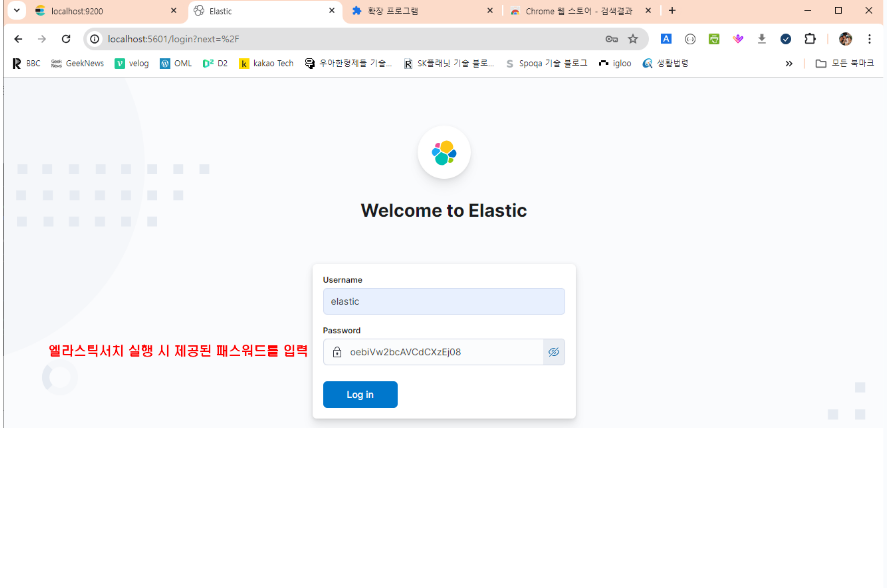Open a new browser tab
Viewport: 887px width, 588px height.
672,11
